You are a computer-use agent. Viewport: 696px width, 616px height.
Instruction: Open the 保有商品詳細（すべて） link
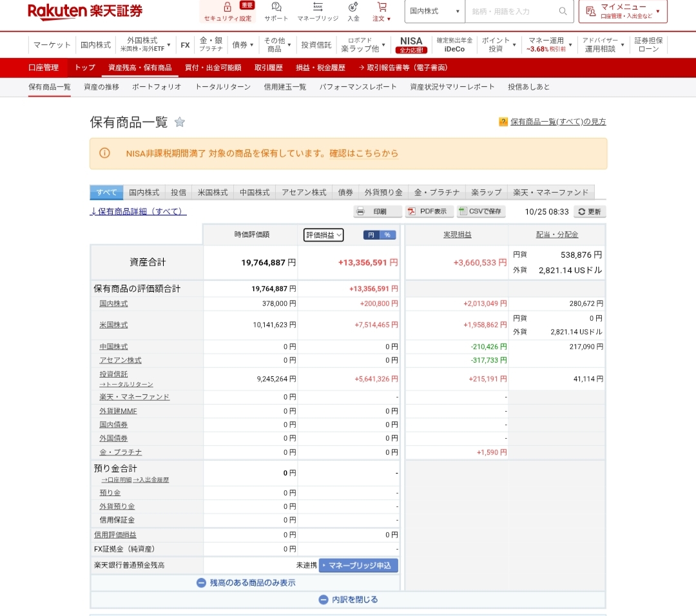(137, 211)
